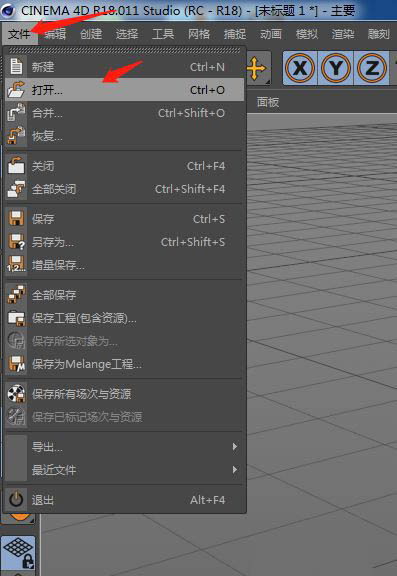Click the new document page icon
The height and width of the screenshot is (576, 397).
point(16,67)
